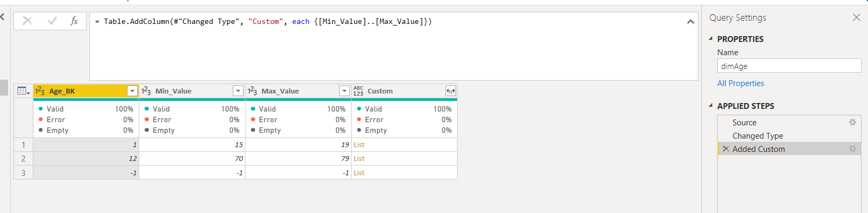The image size is (868, 213).
Task: Close the Query Settings pane
Action: (x=856, y=18)
